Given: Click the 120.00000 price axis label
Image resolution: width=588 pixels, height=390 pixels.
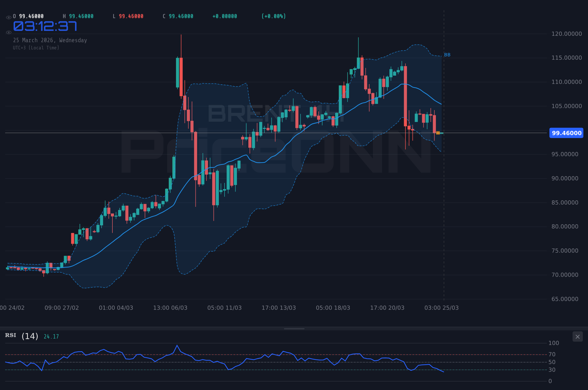Looking at the screenshot, I should coord(566,34).
